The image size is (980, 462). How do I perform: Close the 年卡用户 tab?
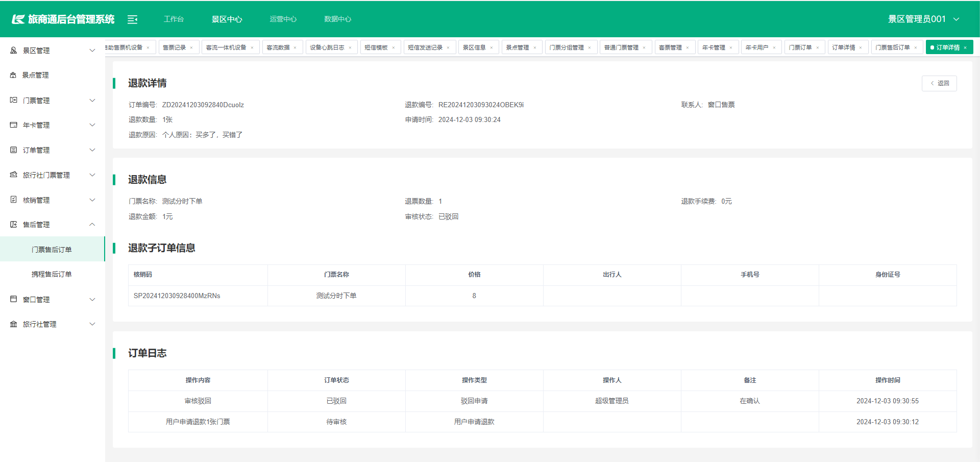774,47
